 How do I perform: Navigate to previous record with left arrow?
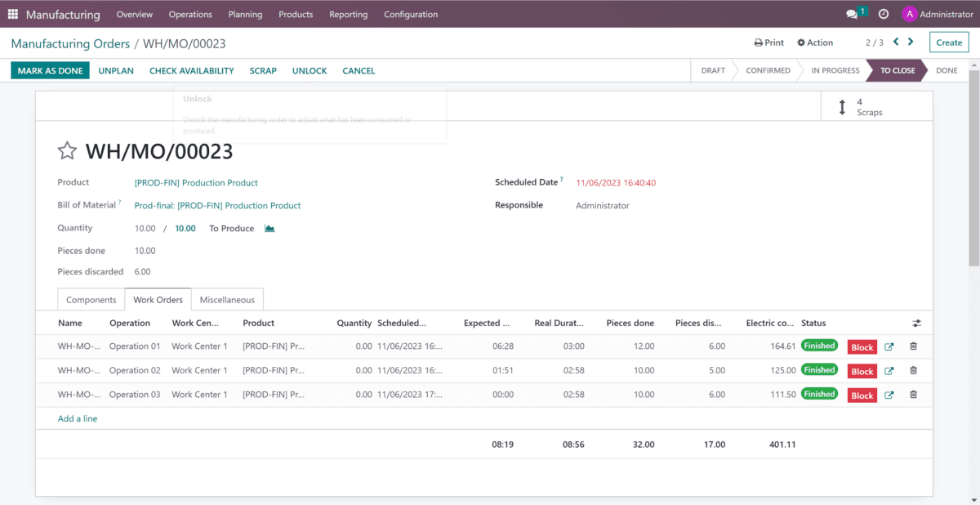click(896, 42)
